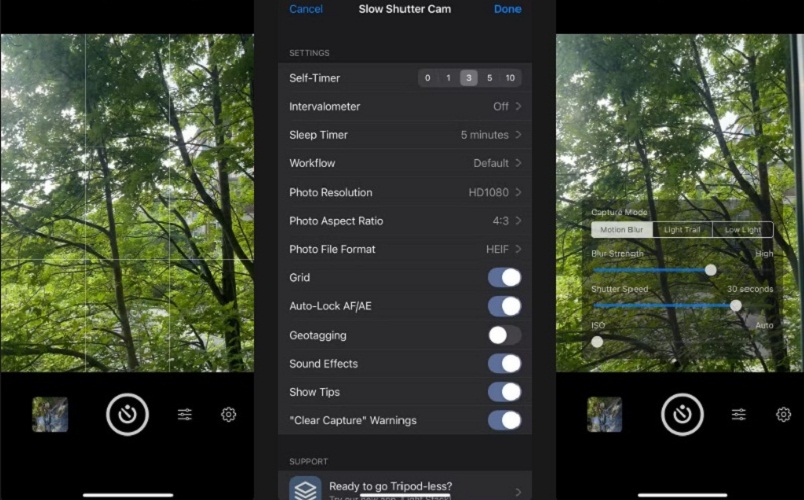
Task: Enable the Geotagging switch
Action: [504, 335]
